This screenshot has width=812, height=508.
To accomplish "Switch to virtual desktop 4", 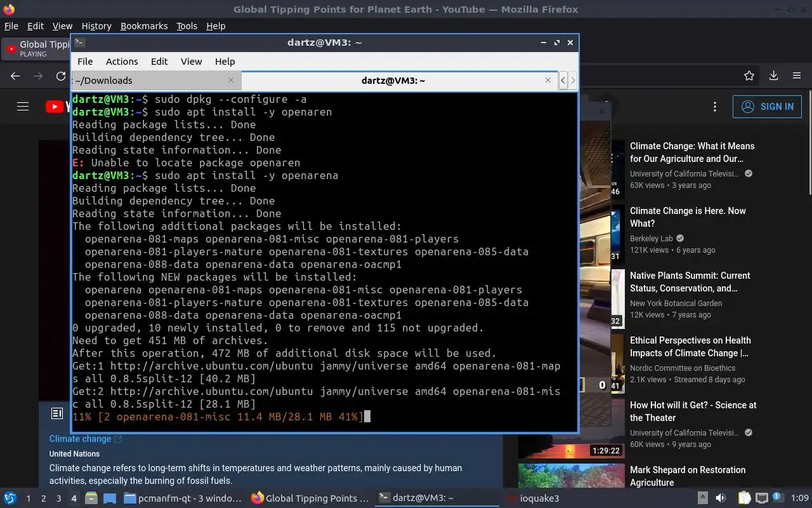I will pyautogui.click(x=74, y=498).
